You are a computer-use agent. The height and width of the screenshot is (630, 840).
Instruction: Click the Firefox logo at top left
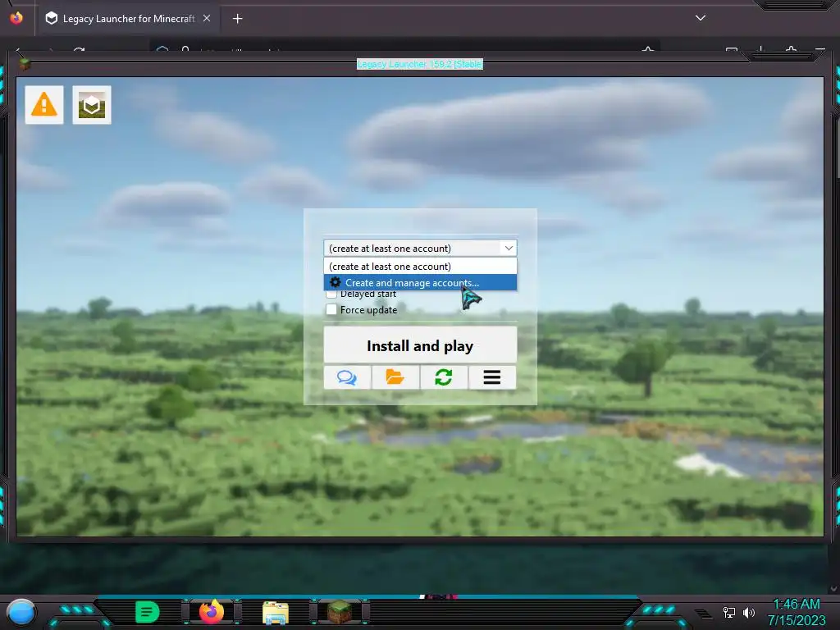click(x=16, y=18)
